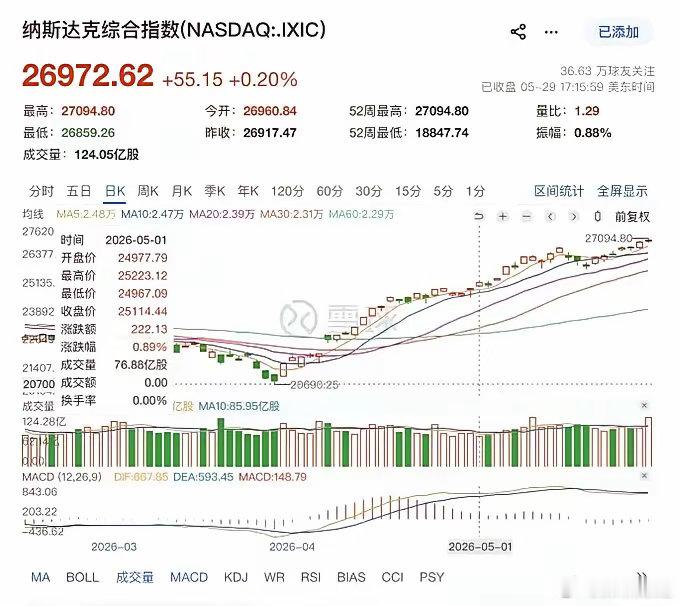Click the DEA:593.45 MACD label

203,477
